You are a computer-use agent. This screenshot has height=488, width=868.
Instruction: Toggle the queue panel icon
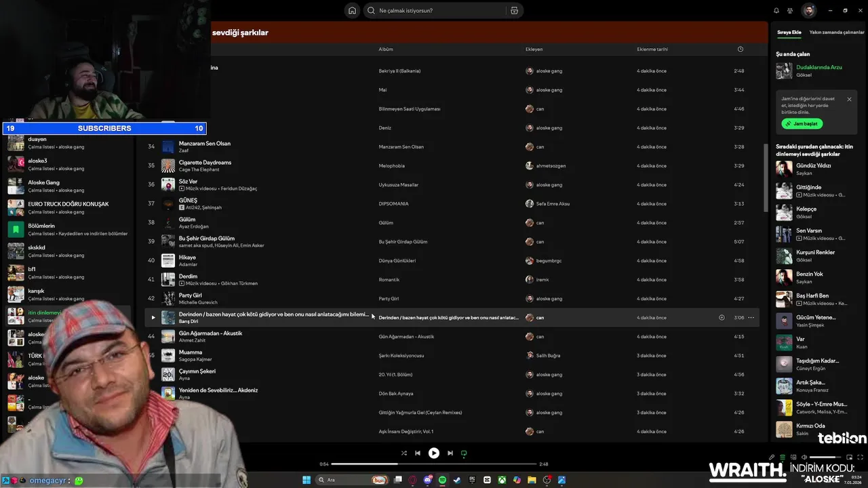point(783,457)
